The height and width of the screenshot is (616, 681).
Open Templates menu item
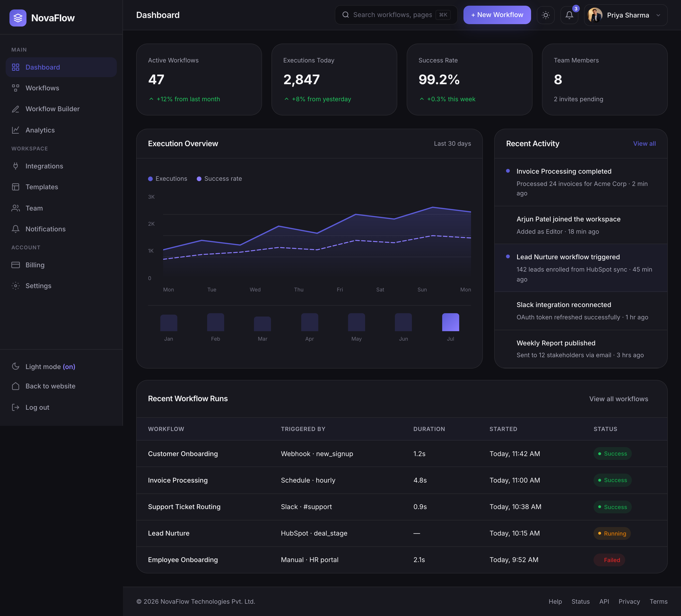[x=61, y=187]
